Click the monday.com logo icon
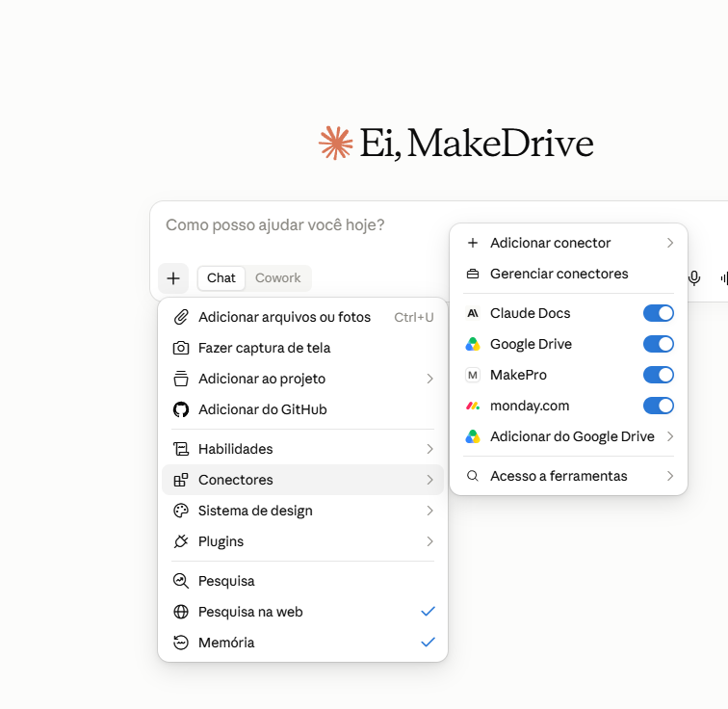The width and height of the screenshot is (728, 709). click(x=473, y=406)
